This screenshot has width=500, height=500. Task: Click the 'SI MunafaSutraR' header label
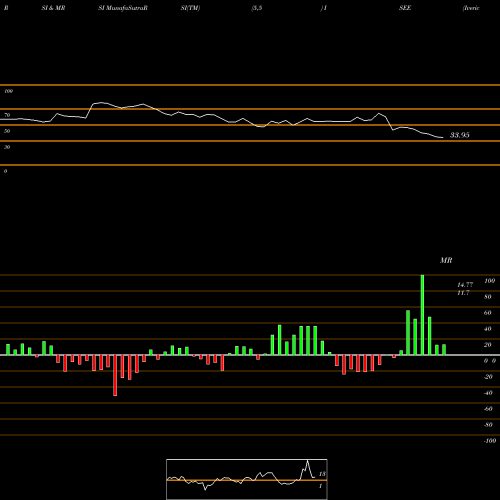(x=123, y=8)
